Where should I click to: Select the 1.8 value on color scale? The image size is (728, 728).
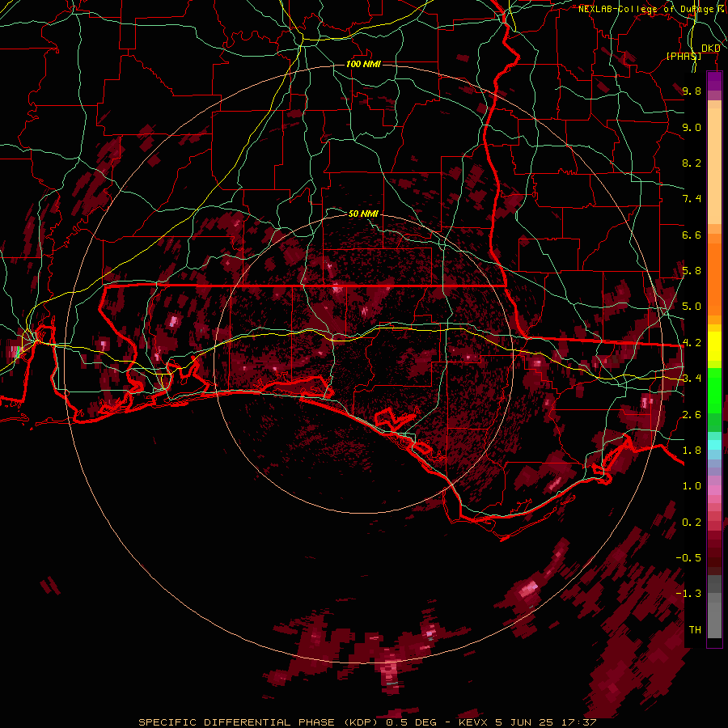(692, 451)
